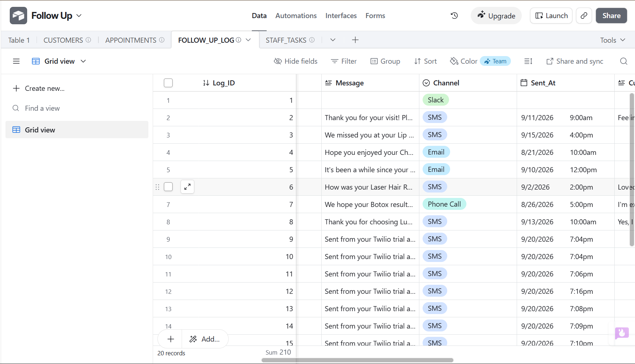The width and height of the screenshot is (635, 364).
Task: Switch to the Interfaces tab
Action: [341, 16]
